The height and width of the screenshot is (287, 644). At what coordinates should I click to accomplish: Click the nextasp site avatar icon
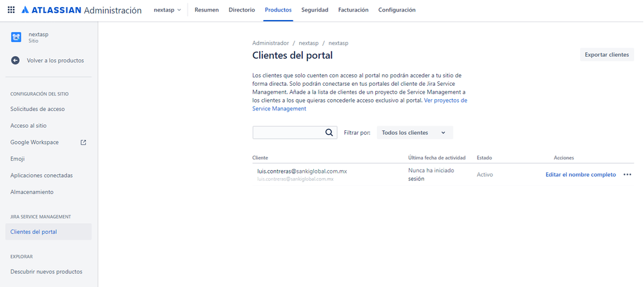tap(16, 37)
